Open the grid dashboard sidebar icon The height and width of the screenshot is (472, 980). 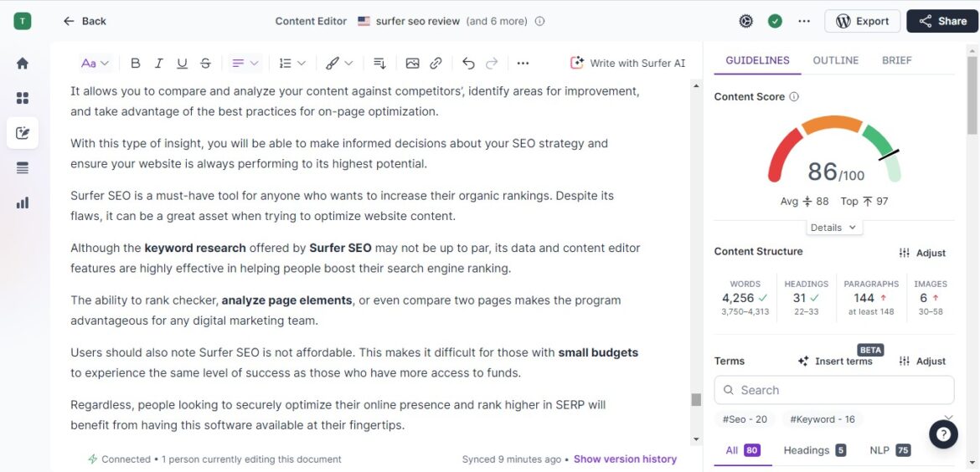click(x=23, y=98)
